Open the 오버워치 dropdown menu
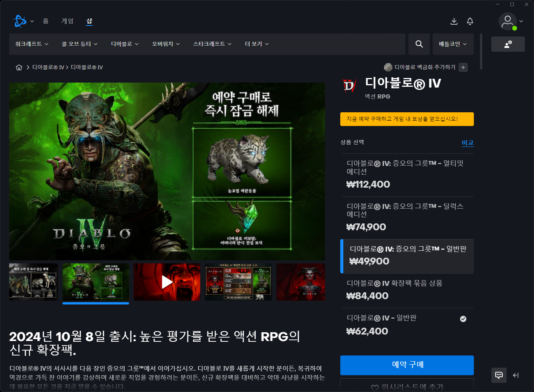This screenshot has height=392, width=534. click(x=166, y=44)
